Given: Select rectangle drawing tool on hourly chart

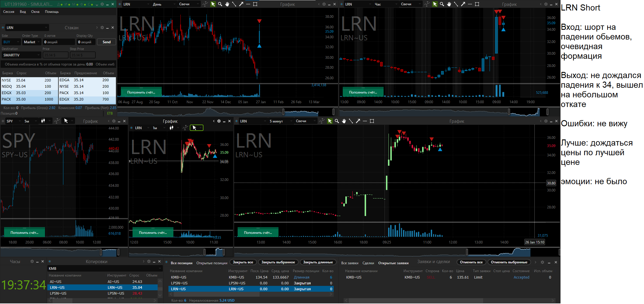Looking at the screenshot, I should pyautogui.click(x=477, y=4).
